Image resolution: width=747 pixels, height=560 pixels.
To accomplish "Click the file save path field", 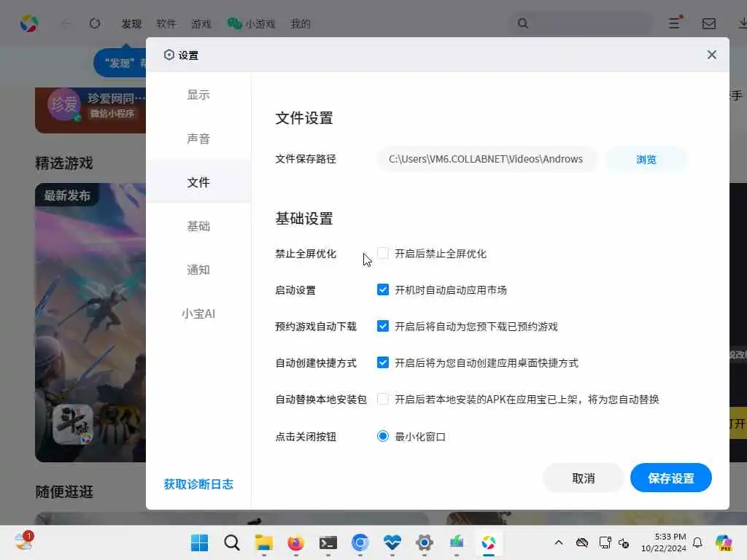I will [x=487, y=159].
